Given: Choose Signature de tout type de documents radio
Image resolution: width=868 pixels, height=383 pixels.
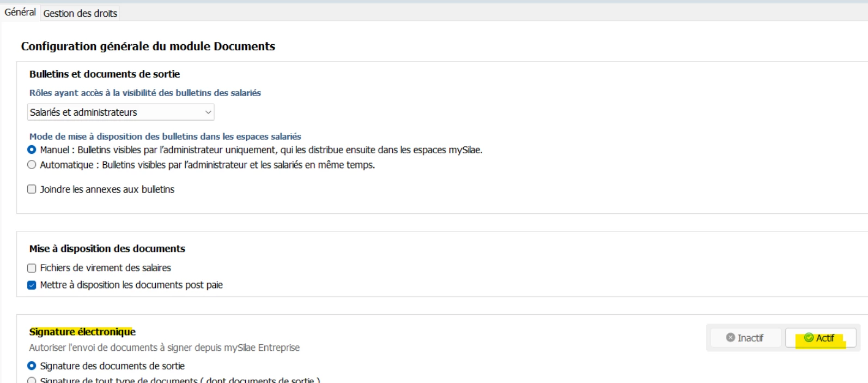Looking at the screenshot, I should [32, 380].
